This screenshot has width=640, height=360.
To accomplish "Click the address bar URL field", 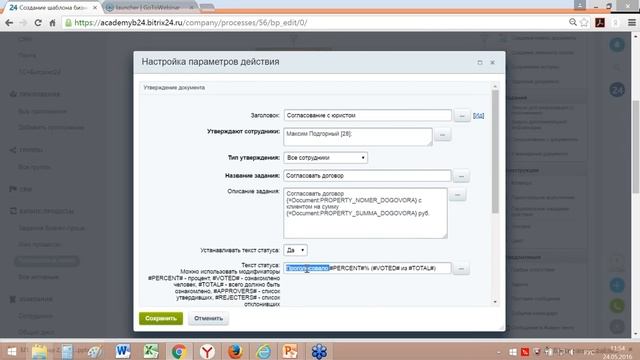I will tap(314, 22).
